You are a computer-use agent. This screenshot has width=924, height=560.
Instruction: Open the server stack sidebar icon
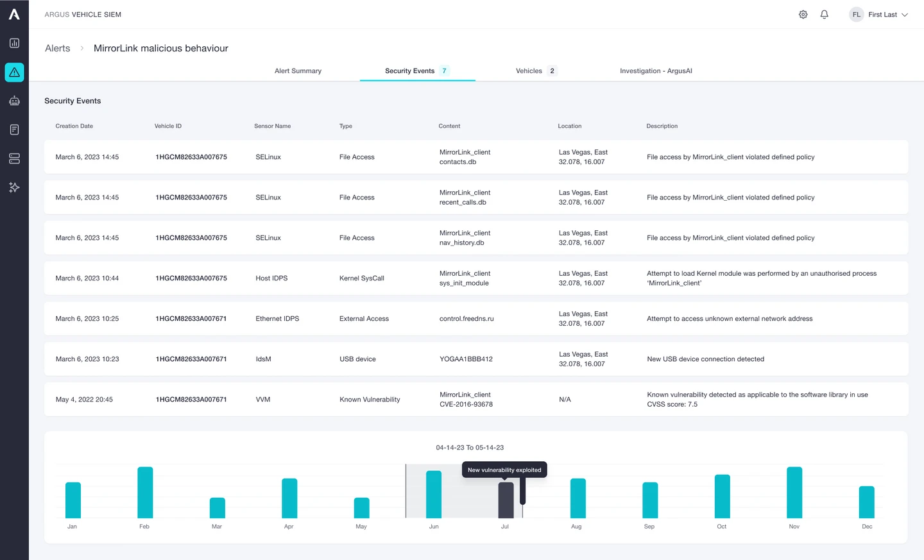pyautogui.click(x=14, y=158)
